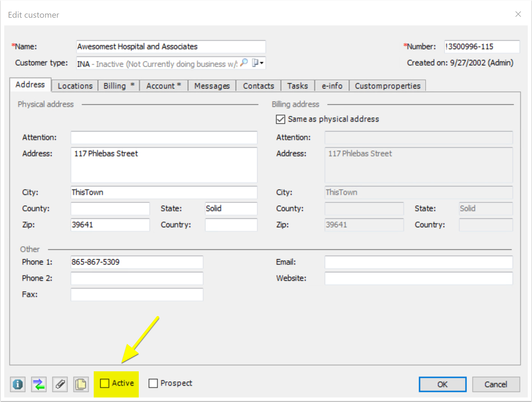This screenshot has width=532, height=402.
Task: Click the blue info icon at bottom left
Action: [18, 384]
